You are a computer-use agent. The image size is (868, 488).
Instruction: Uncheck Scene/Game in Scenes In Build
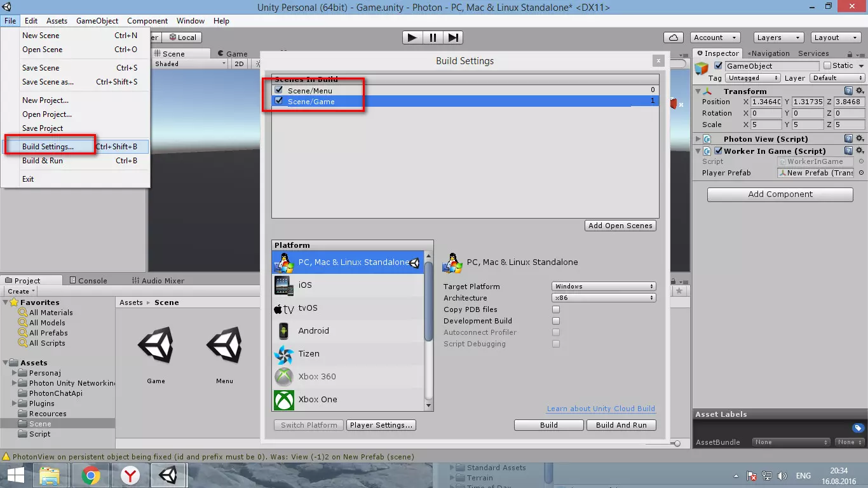coord(278,100)
